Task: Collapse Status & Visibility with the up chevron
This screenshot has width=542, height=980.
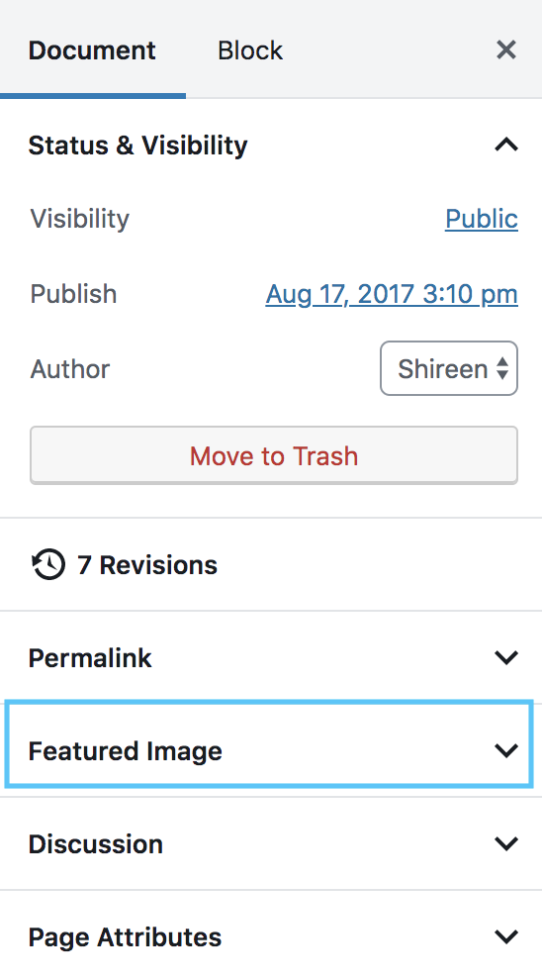Action: (x=506, y=145)
